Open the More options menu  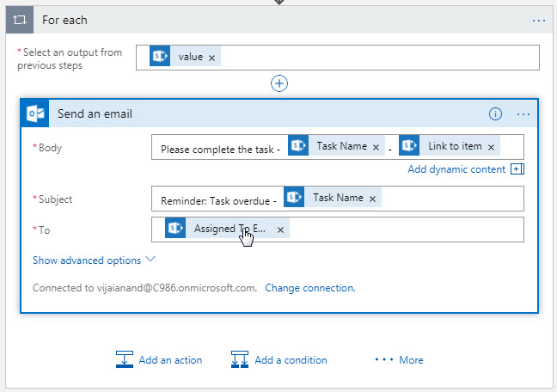[400, 360]
